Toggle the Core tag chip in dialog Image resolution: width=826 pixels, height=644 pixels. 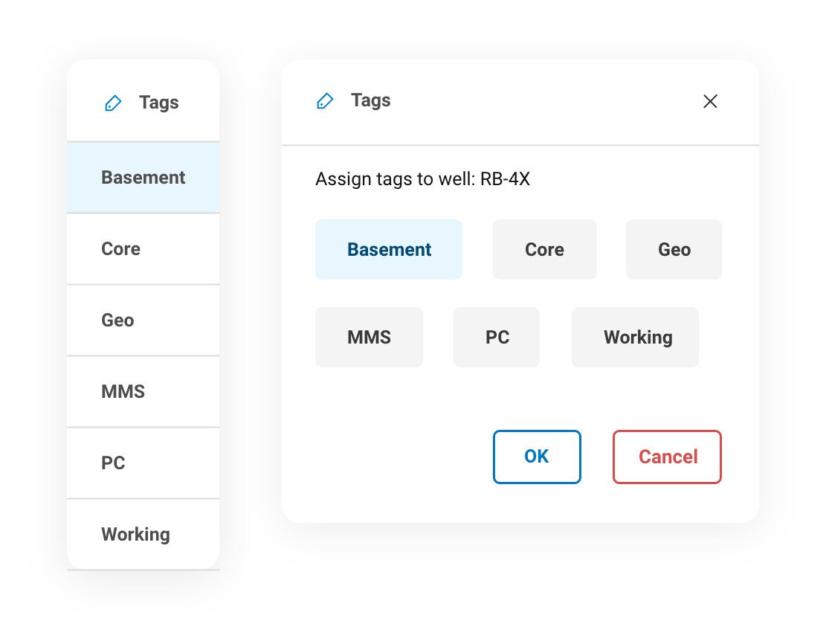pyautogui.click(x=545, y=249)
